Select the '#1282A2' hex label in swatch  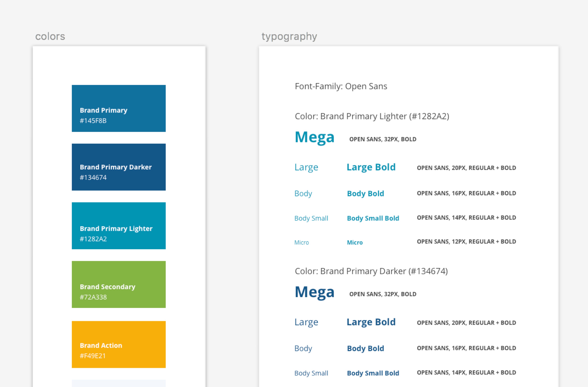[93, 239]
